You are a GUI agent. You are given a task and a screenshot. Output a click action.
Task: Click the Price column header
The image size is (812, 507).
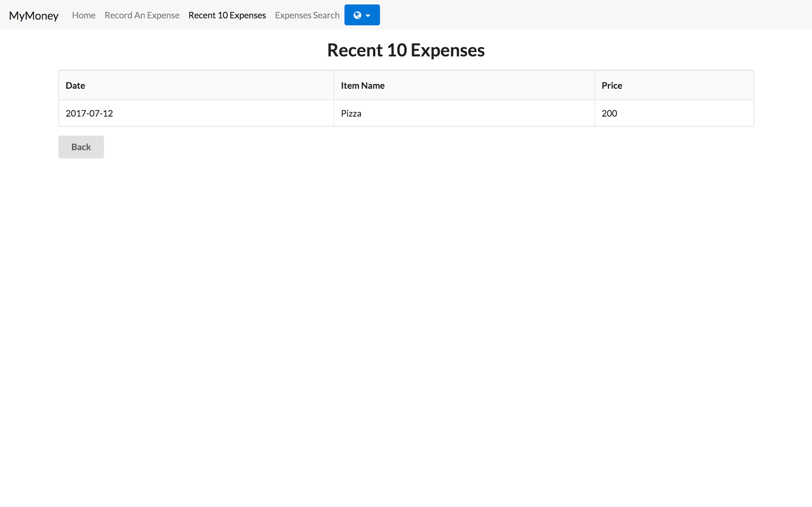click(x=612, y=86)
